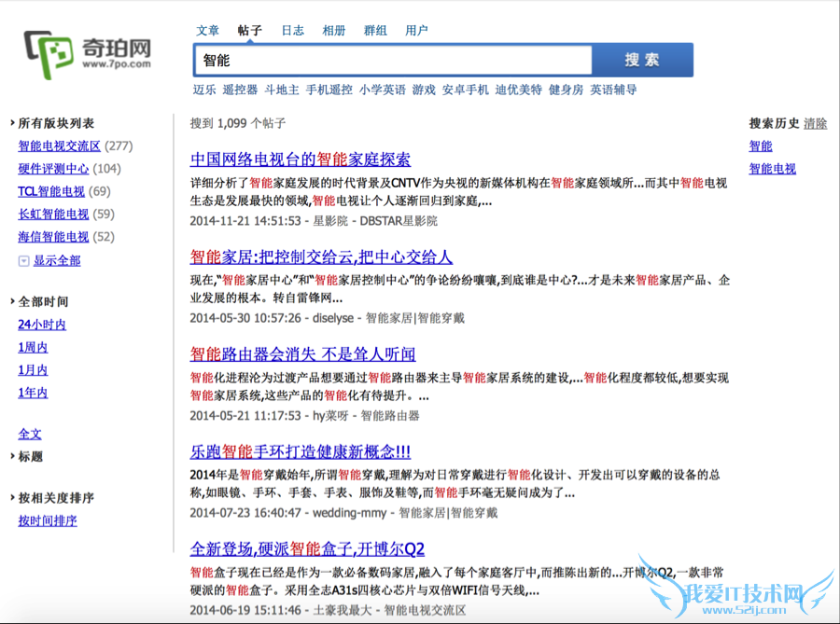The width and height of the screenshot is (840, 624).
Task: Clear search history with 清除
Action: [x=815, y=123]
